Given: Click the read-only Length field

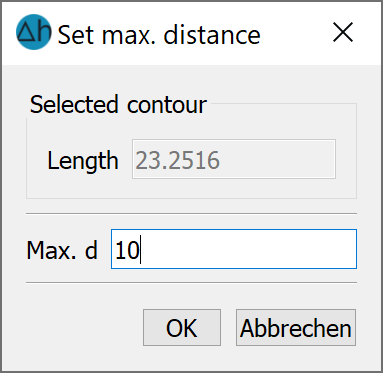Looking at the screenshot, I should tap(234, 159).
